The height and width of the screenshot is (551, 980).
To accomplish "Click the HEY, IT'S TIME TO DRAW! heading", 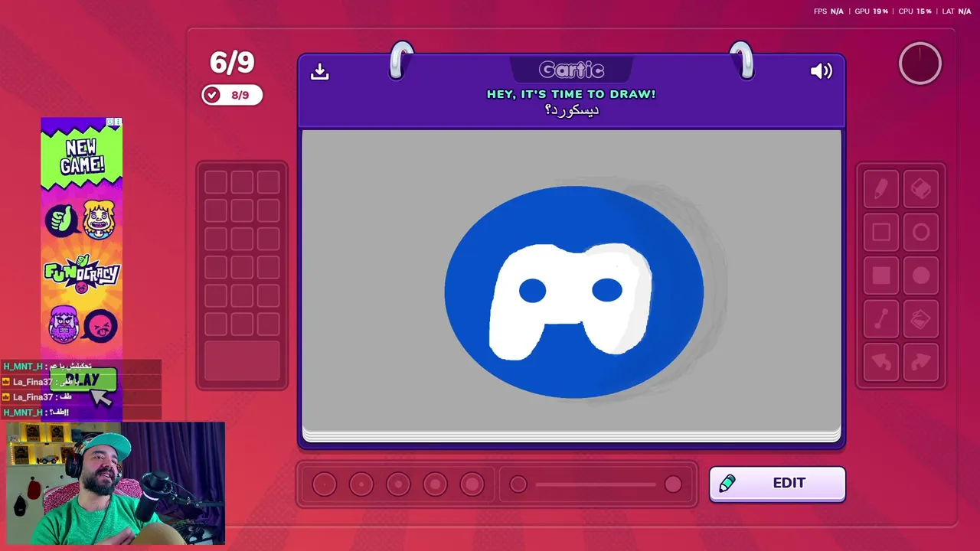I will pos(571,94).
